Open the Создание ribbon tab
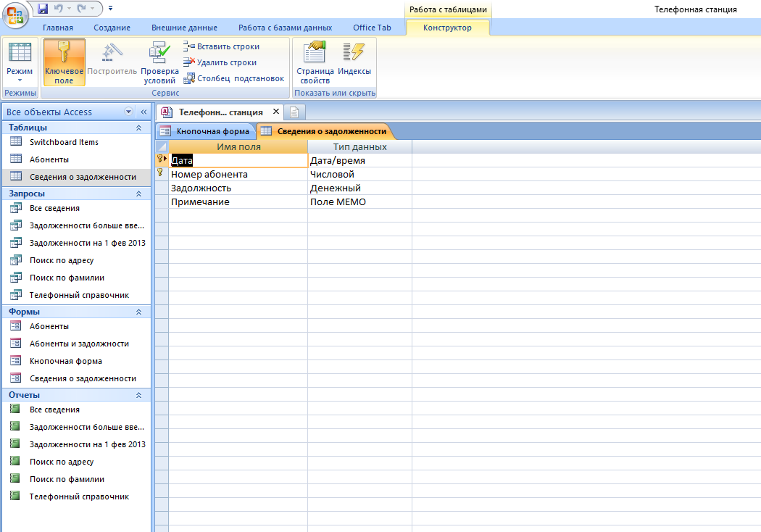This screenshot has width=761, height=532. tap(112, 28)
